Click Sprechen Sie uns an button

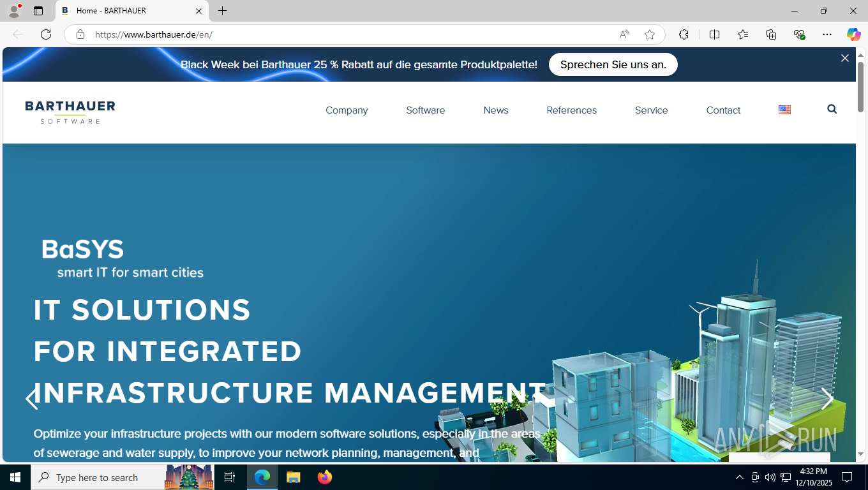click(613, 64)
